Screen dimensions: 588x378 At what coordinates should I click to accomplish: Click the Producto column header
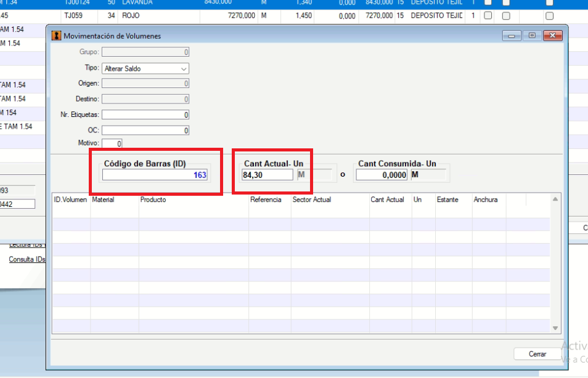194,199
